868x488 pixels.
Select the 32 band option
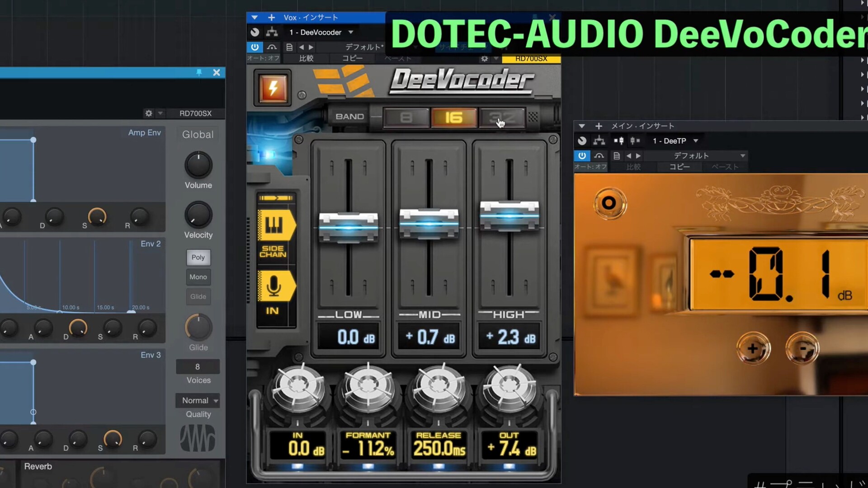(x=502, y=118)
